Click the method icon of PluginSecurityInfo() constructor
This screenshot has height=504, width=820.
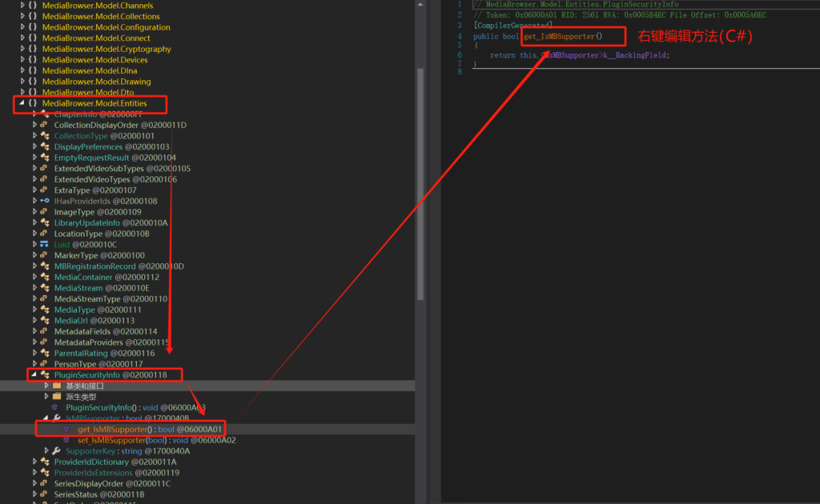pos(55,407)
